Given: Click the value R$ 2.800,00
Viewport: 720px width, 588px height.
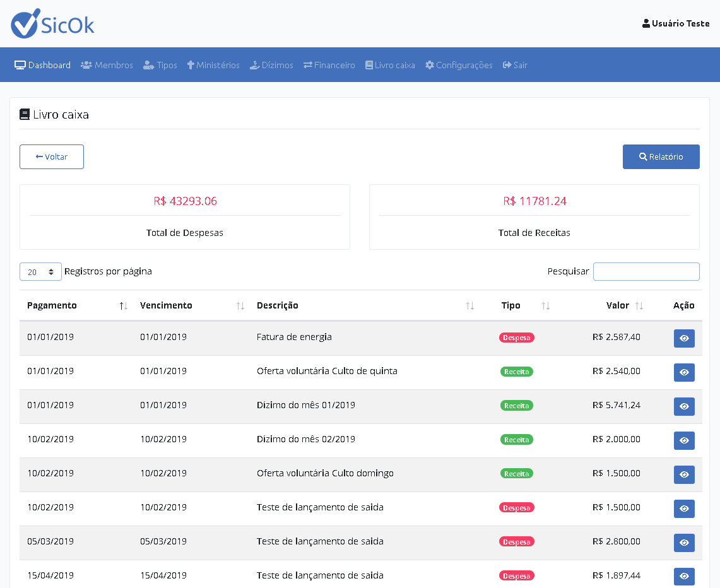Looking at the screenshot, I should (x=617, y=541).
